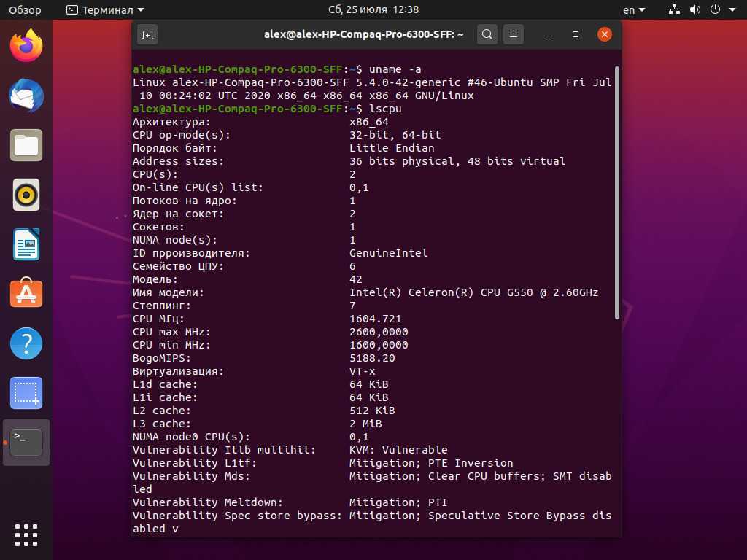The width and height of the screenshot is (747, 560).
Task: Open the Files manager in dock
Action: pyautogui.click(x=26, y=145)
